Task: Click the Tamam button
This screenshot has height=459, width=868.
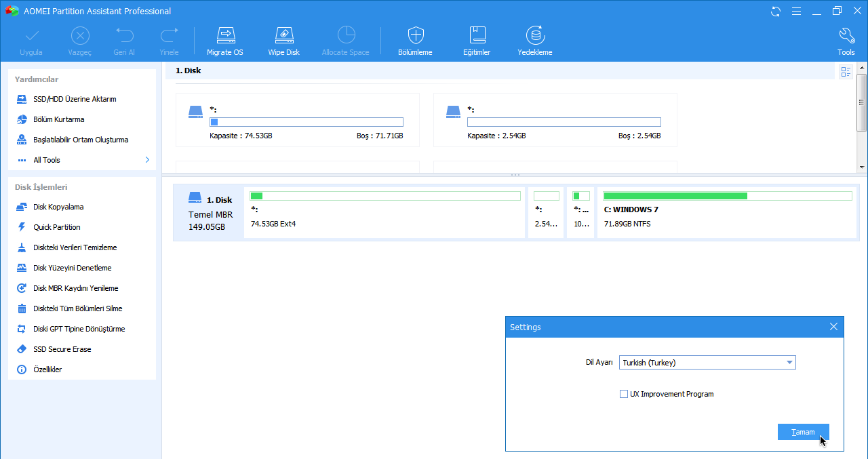Action: click(804, 432)
